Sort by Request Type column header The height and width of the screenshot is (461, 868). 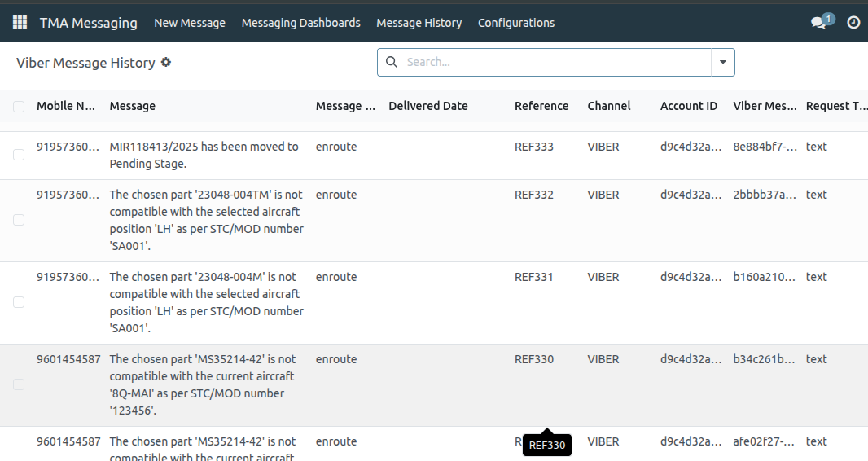pos(836,106)
